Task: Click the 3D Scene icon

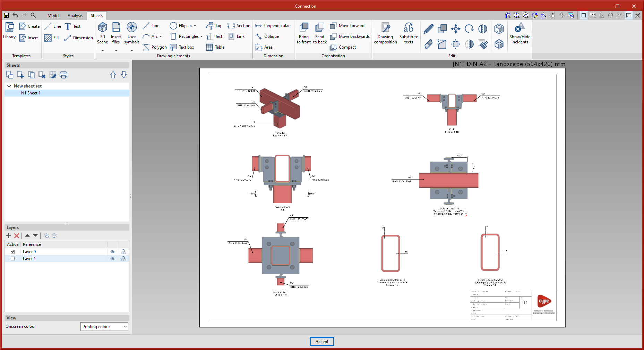Action: tap(102, 28)
